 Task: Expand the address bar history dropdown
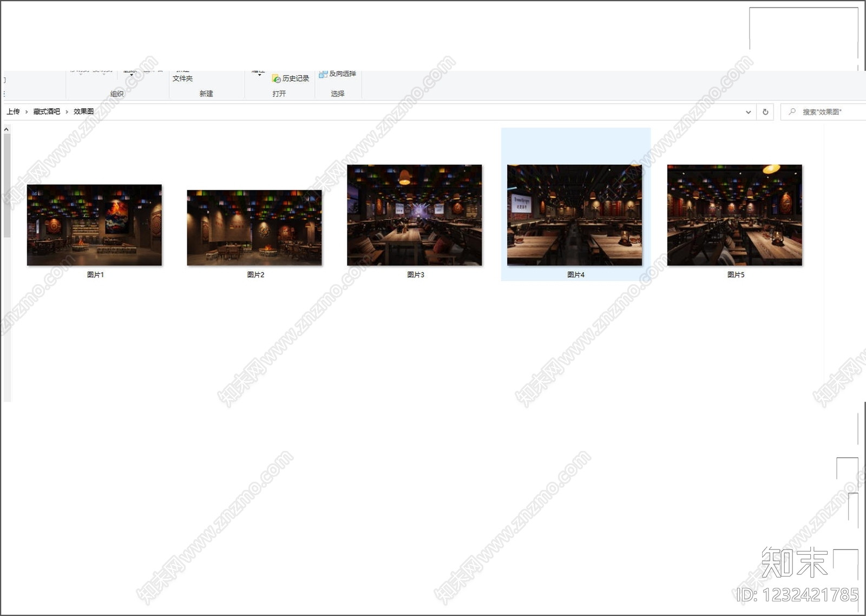click(748, 112)
